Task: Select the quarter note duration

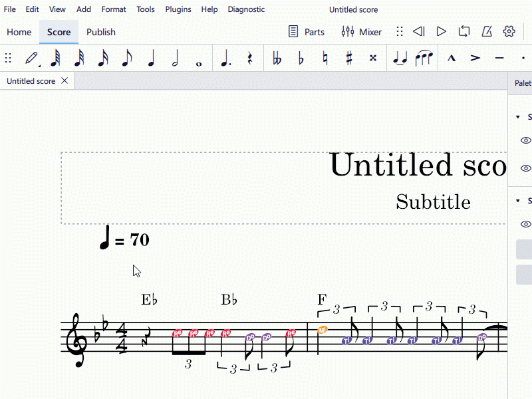Action: click(151, 58)
